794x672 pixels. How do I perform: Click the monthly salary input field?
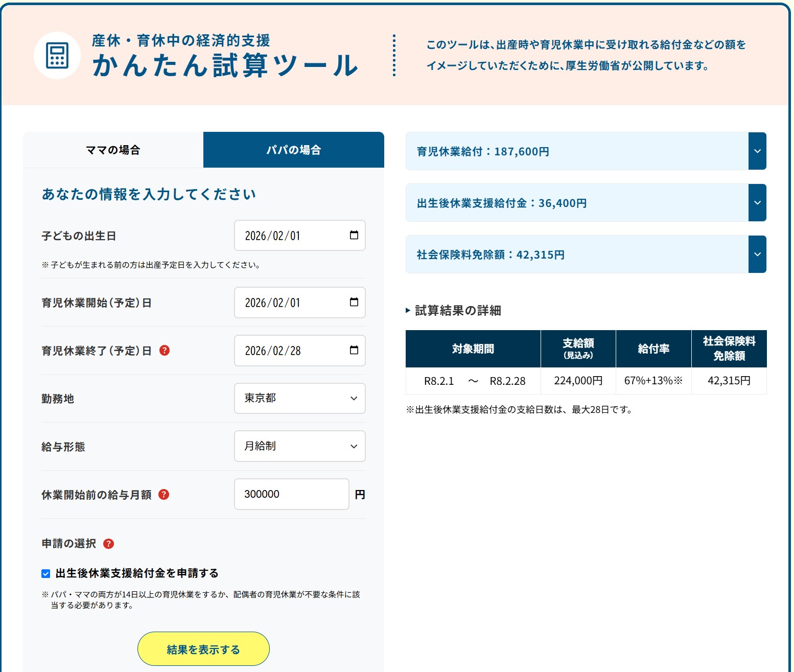click(291, 494)
